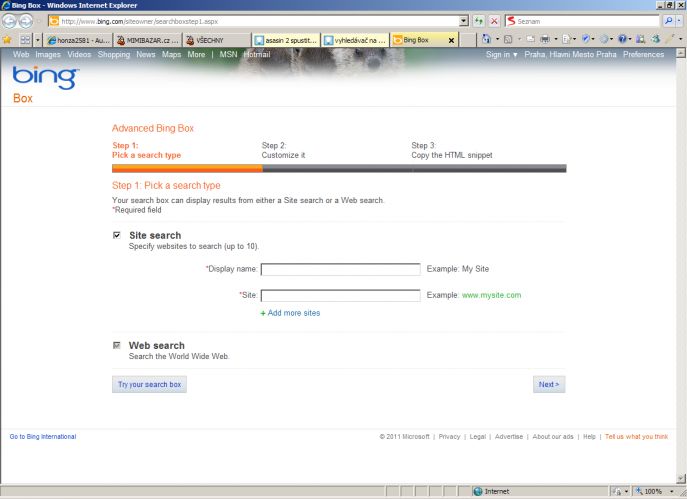This screenshot has height=499, width=687.
Task: Click the Read Mail icon
Action: (x=531, y=39)
